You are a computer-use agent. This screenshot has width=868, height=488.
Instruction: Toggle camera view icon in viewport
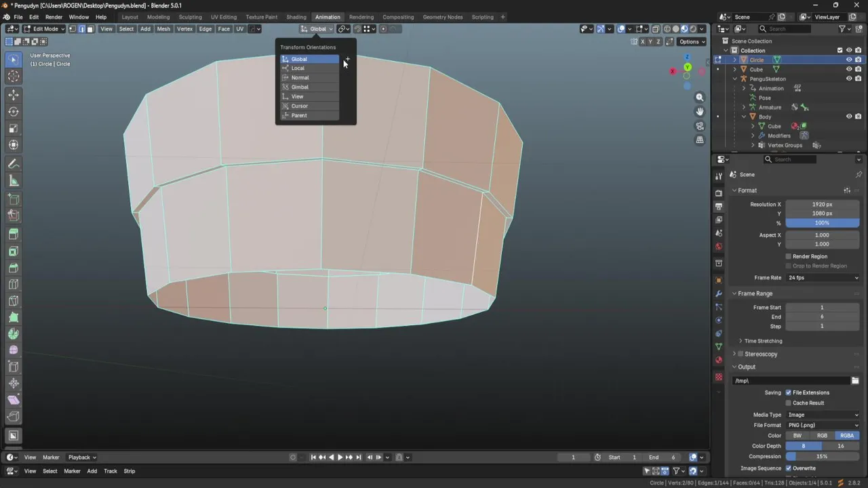(x=700, y=125)
